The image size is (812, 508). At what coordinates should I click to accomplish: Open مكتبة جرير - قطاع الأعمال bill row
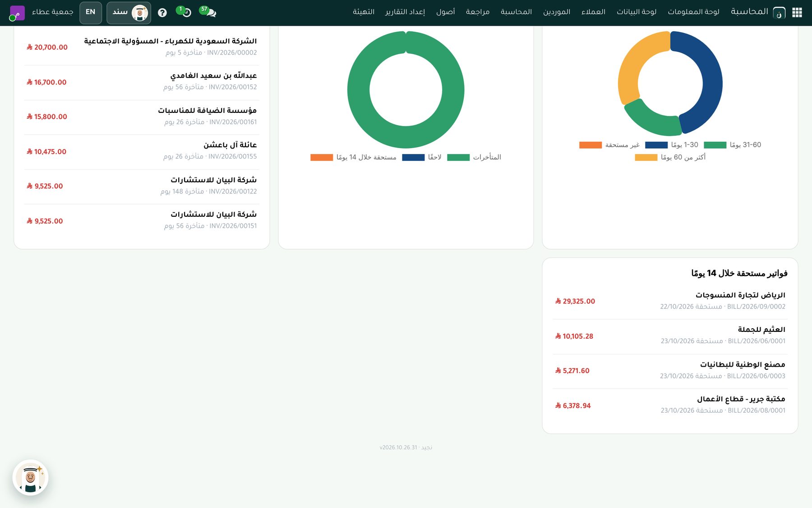point(670,405)
